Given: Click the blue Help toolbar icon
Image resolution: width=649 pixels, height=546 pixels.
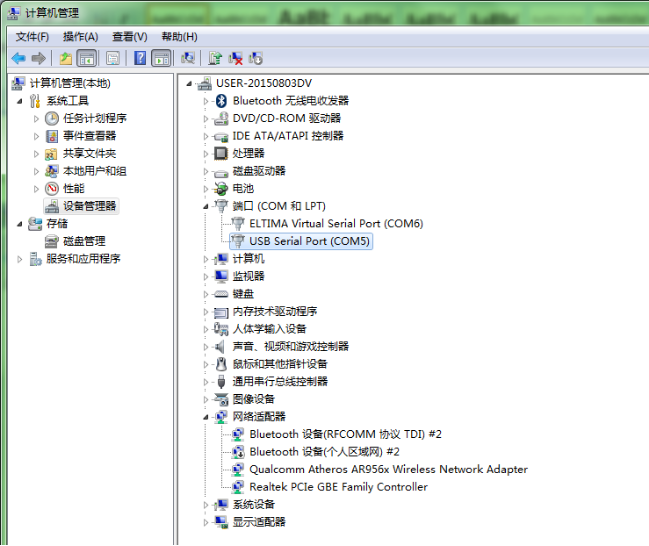Looking at the screenshot, I should [140, 59].
